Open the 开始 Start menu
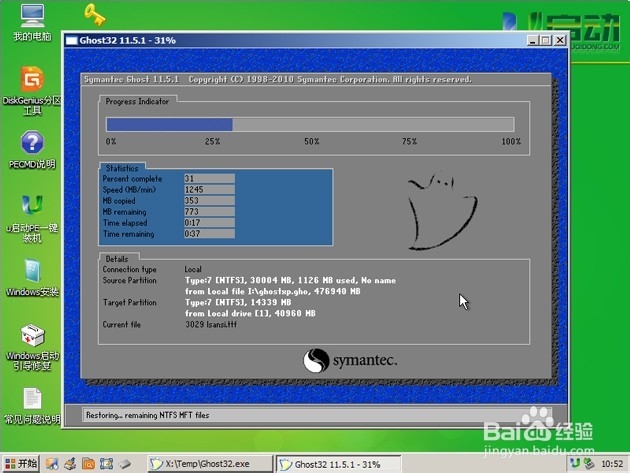This screenshot has height=473, width=630. [21, 464]
